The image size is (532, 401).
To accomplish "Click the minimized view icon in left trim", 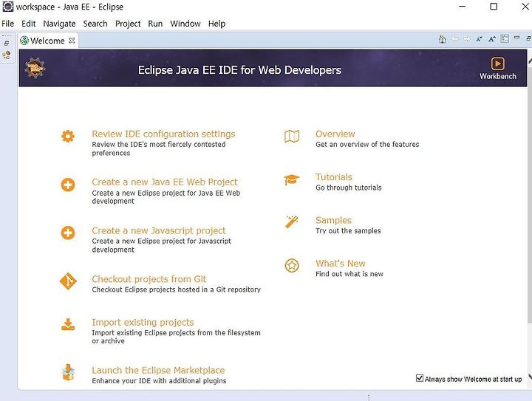I will (x=7, y=55).
